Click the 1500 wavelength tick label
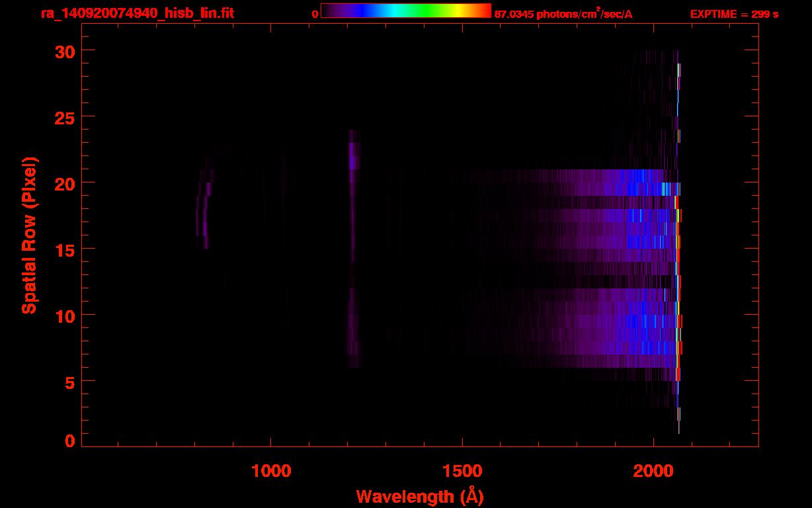Image resolution: width=812 pixels, height=508 pixels. 462,472
